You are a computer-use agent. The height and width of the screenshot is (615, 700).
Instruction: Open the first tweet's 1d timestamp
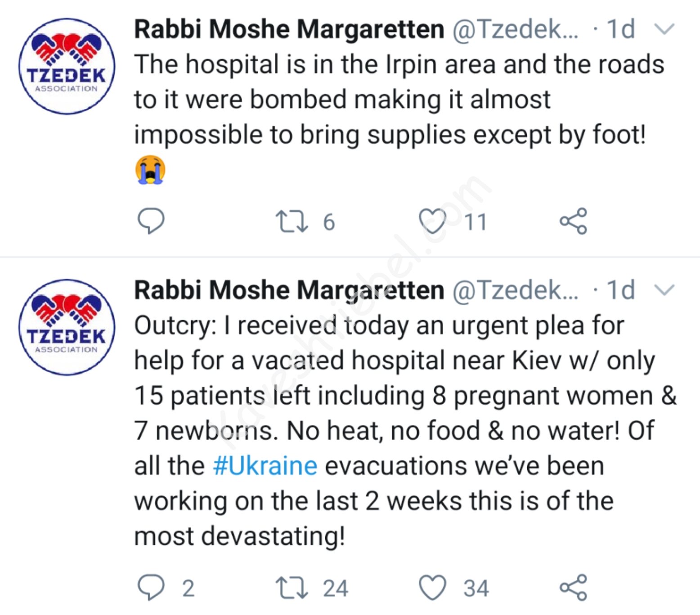(x=620, y=30)
